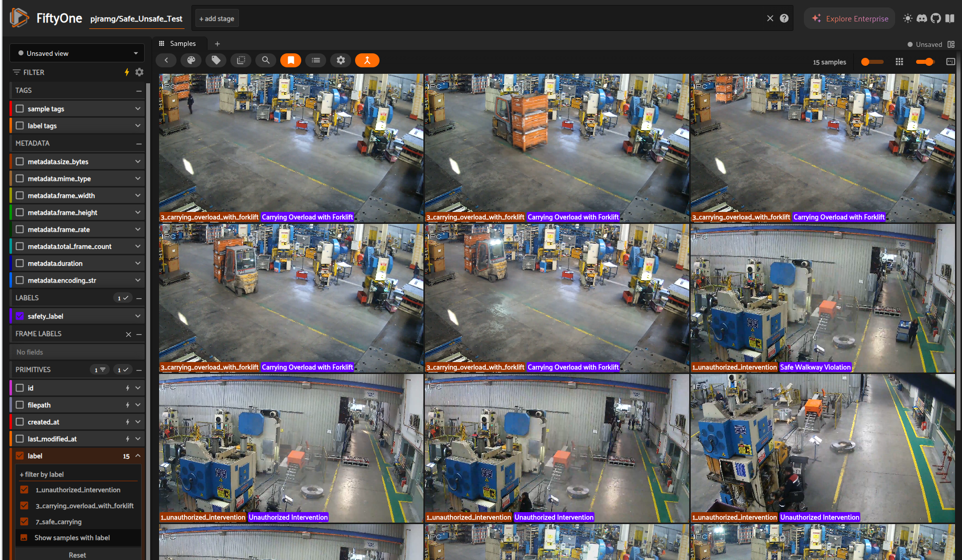Screen dimensions: 962x560
Task: Reset the label filters
Action: (x=77, y=554)
